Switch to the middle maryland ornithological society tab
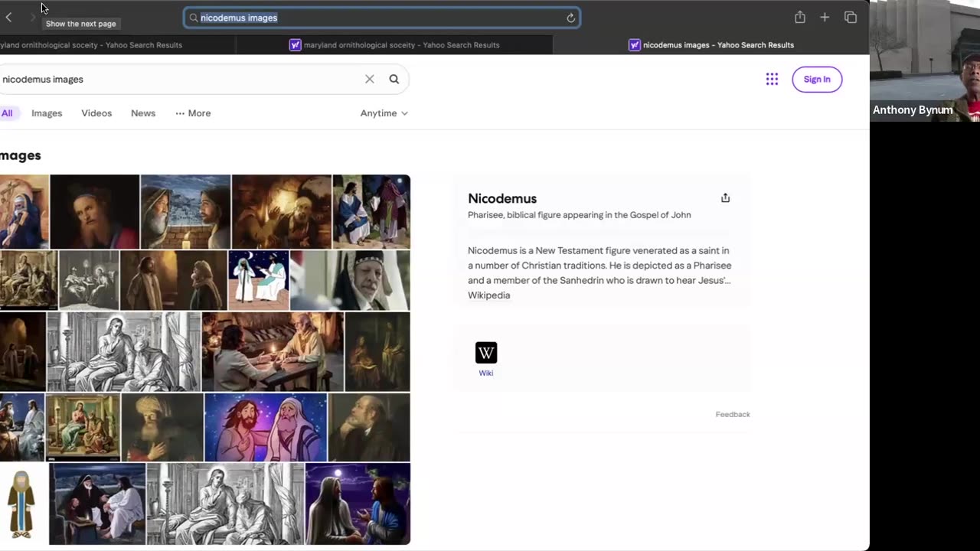Screen dimensions: 980x551 click(394, 45)
